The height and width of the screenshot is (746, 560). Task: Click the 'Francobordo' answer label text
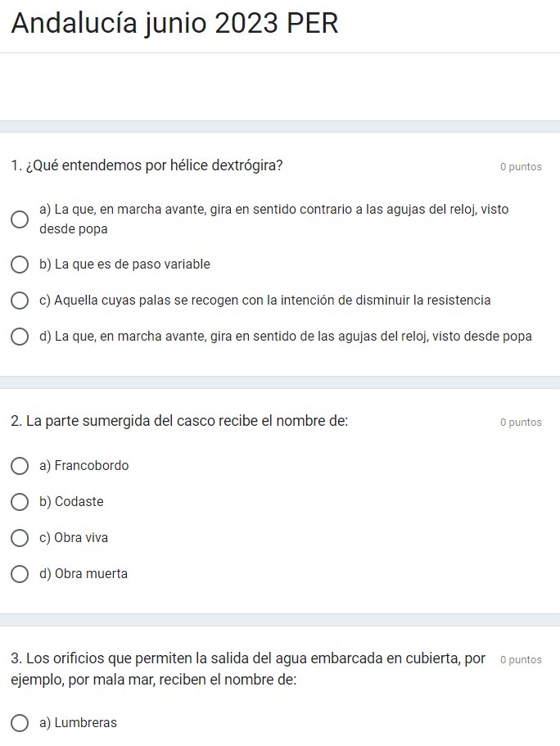coord(84,466)
